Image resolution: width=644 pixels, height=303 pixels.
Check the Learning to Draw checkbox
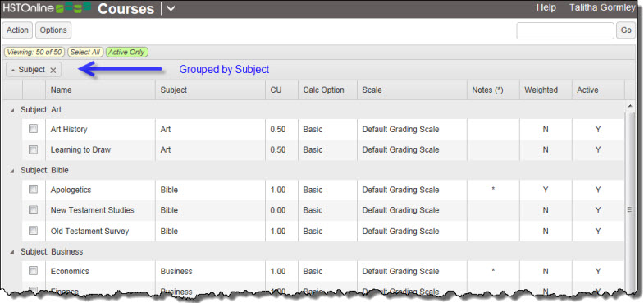pyautogui.click(x=34, y=149)
